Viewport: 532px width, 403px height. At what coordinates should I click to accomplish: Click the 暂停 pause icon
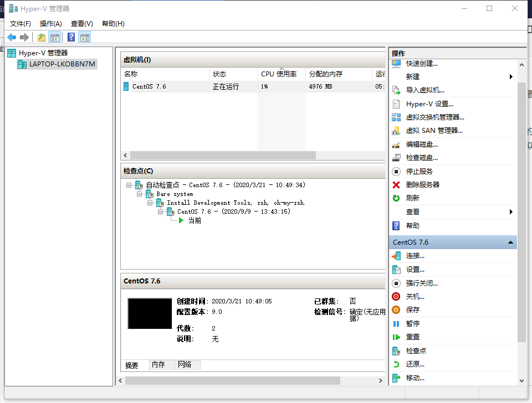pos(396,324)
